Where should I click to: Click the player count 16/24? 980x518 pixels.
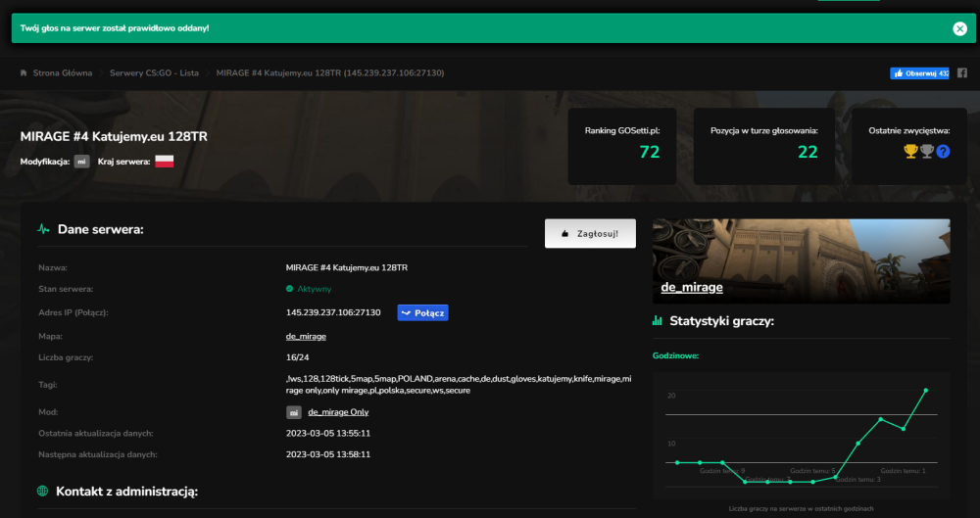coord(298,357)
